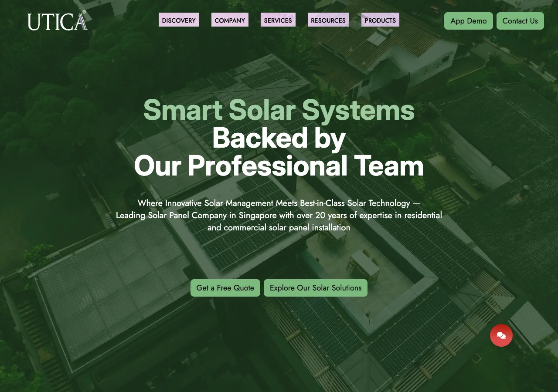Click the Where Innovative Solar Management tagline
558x392 pixels.
[x=279, y=203]
